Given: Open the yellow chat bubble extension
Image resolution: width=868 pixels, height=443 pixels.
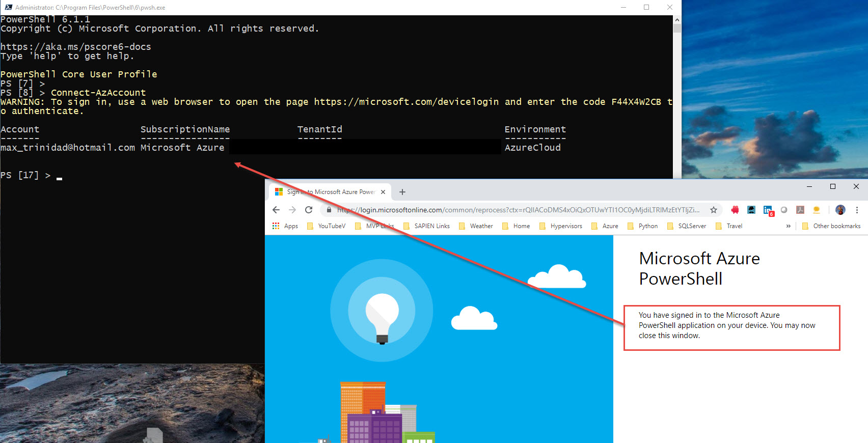Looking at the screenshot, I should click(817, 210).
